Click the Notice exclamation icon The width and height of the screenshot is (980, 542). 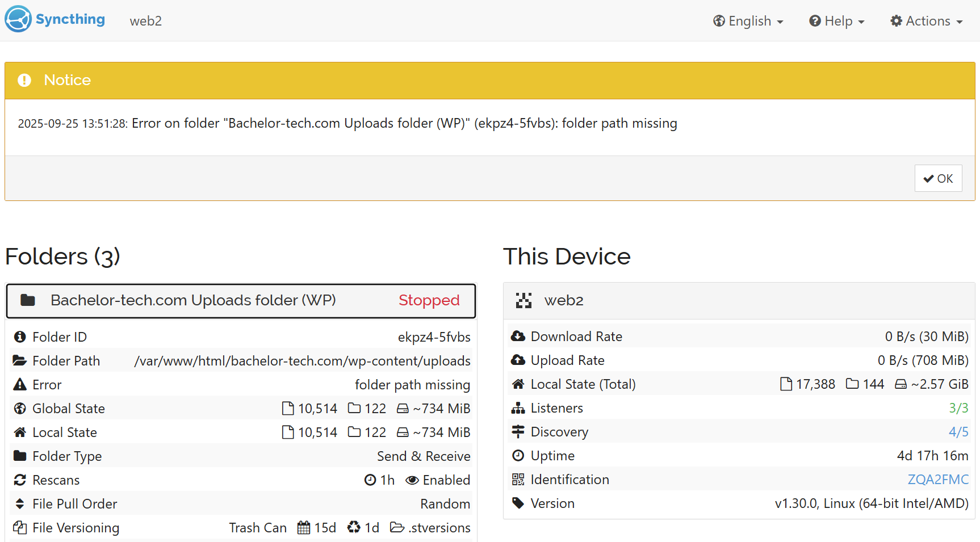(x=24, y=80)
